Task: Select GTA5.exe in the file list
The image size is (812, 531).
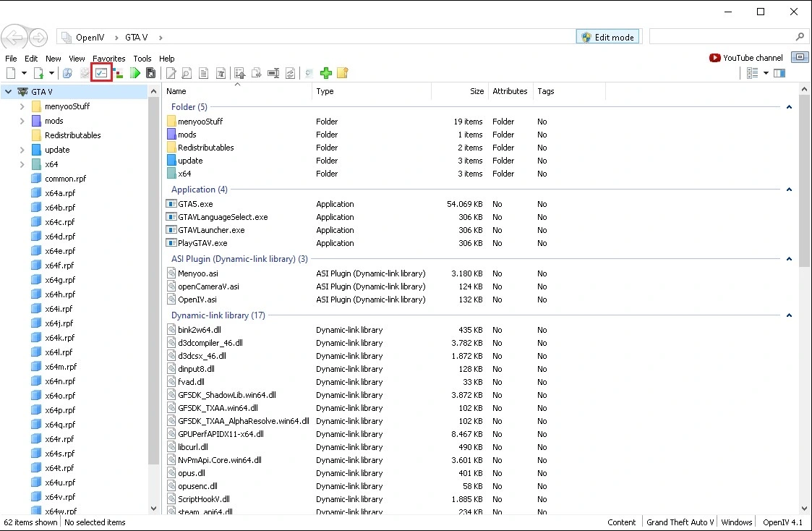Action: coord(195,204)
